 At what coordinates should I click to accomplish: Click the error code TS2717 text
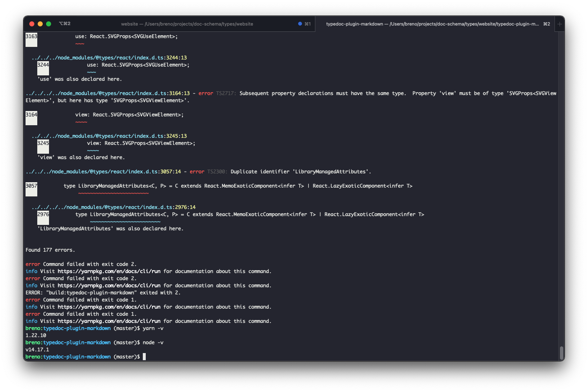tap(226, 93)
